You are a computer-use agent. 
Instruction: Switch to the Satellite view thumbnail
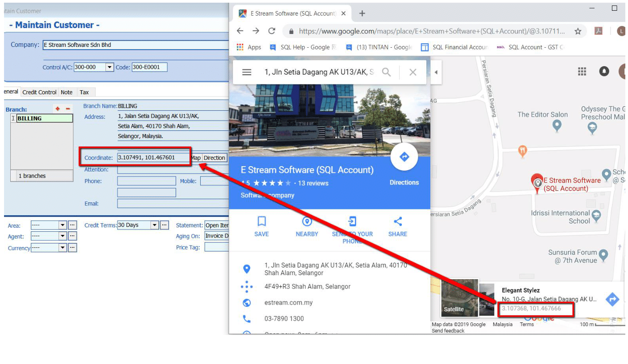459,297
